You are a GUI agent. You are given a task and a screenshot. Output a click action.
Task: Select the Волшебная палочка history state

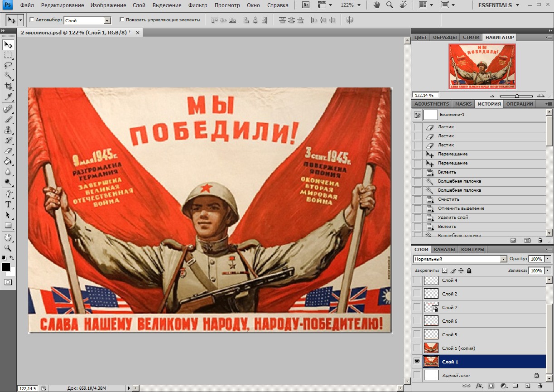click(459, 181)
